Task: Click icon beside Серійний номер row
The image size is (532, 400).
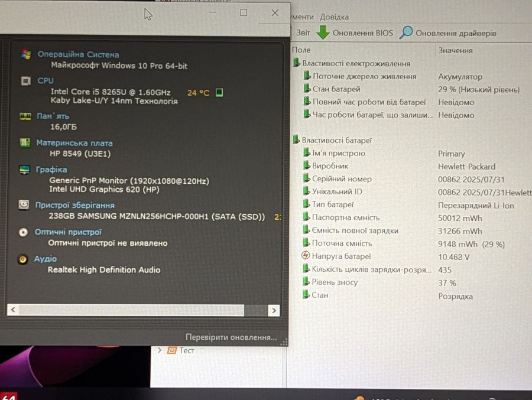Action: (x=307, y=178)
